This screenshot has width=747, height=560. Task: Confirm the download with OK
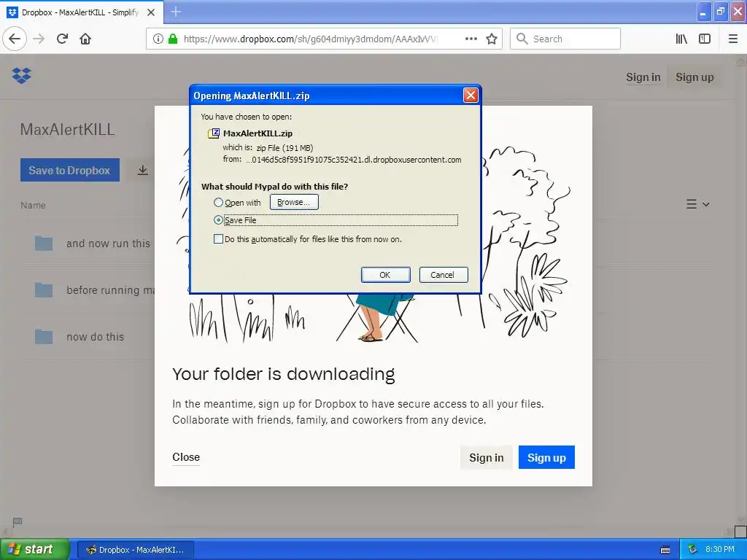385,275
